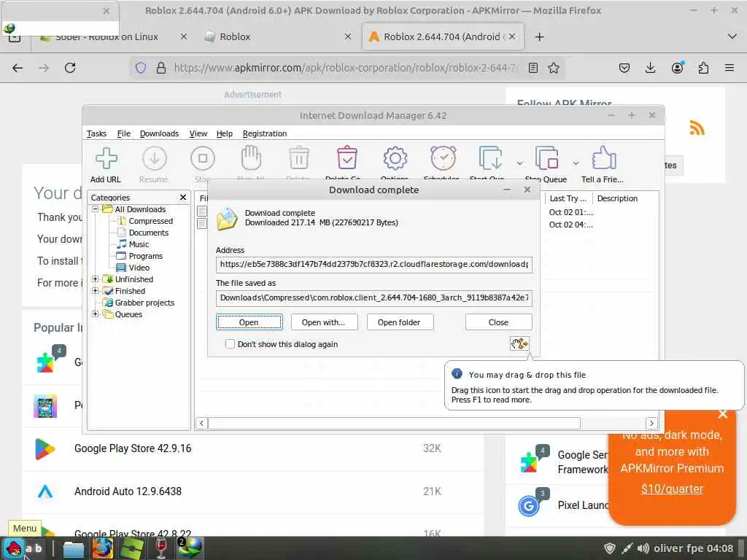Open the Tasks menu

point(96,133)
